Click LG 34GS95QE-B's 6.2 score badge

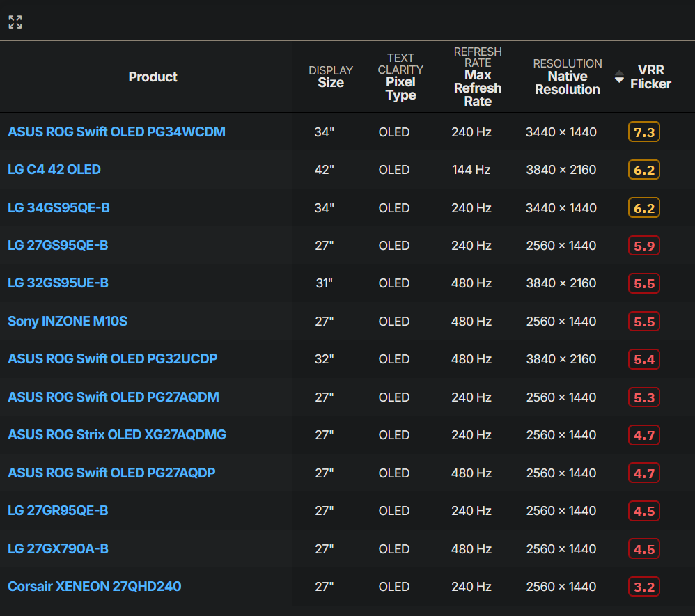coord(644,208)
